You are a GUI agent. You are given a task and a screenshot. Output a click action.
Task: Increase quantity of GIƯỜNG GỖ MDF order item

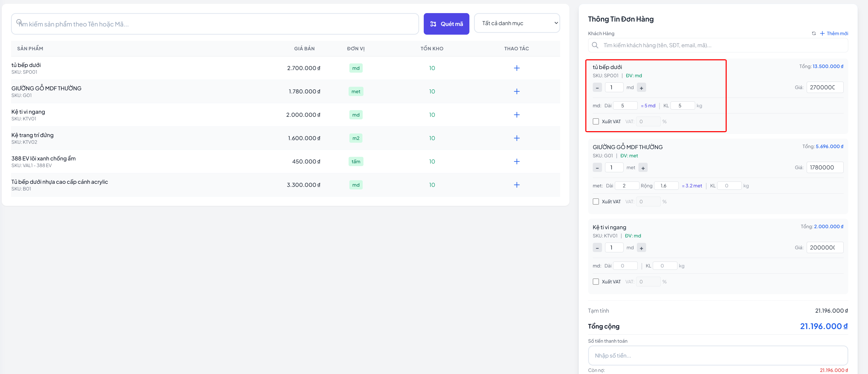(643, 168)
